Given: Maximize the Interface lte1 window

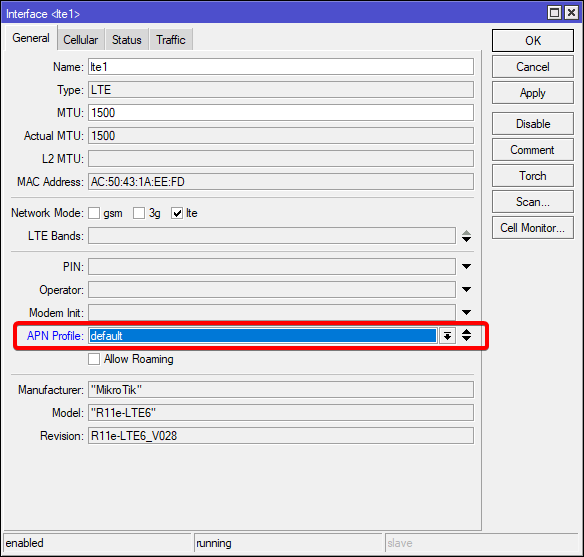Looking at the screenshot, I should click(555, 13).
